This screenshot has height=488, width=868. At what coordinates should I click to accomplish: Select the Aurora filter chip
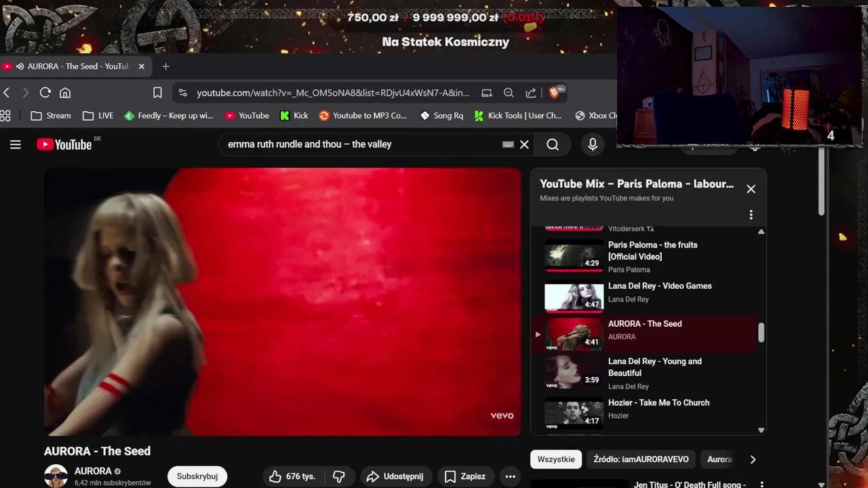tap(719, 460)
